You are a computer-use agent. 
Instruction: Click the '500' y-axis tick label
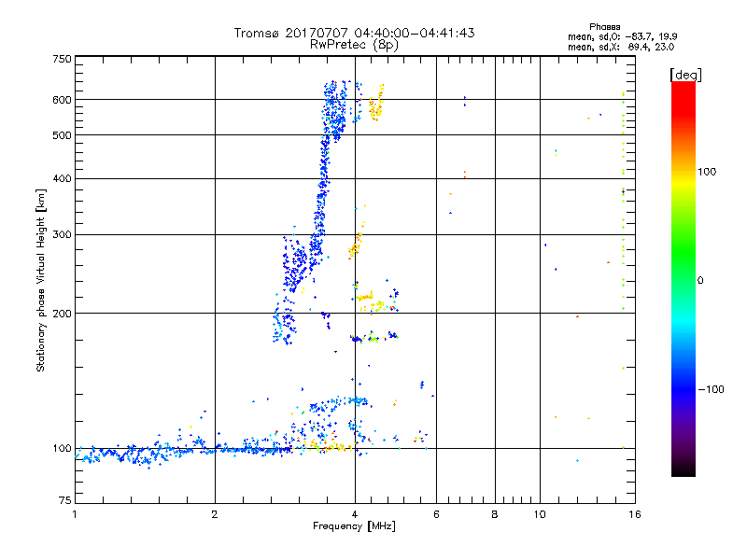click(x=63, y=135)
